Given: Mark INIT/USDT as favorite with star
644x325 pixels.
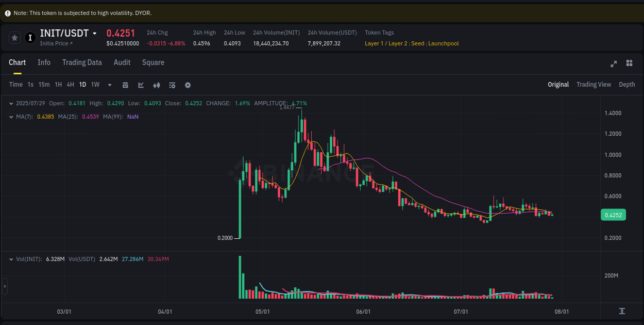Looking at the screenshot, I should [14, 37].
